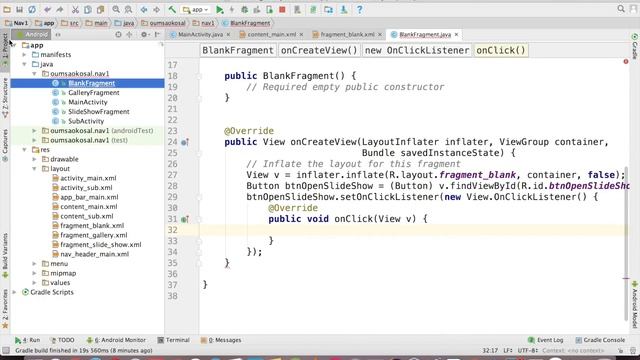Expand the values folder

(x=35, y=282)
